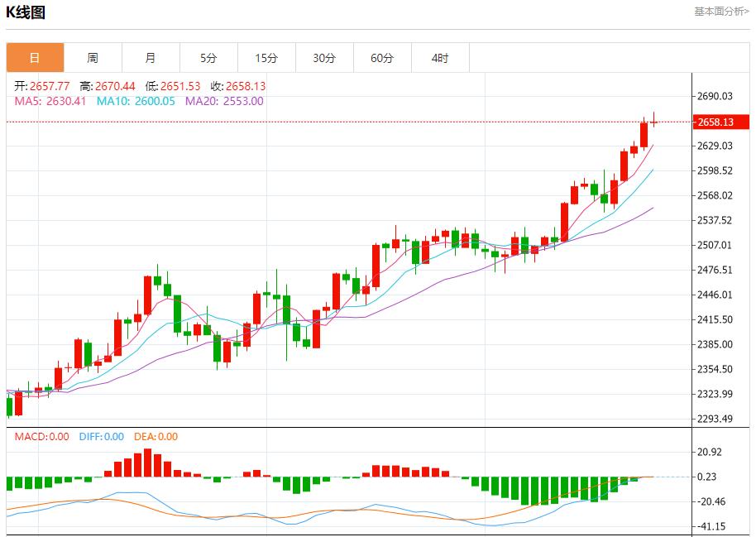Image resolution: width=756 pixels, height=537 pixels.
Task: Click the K线图 title heading
Action: (x=26, y=12)
